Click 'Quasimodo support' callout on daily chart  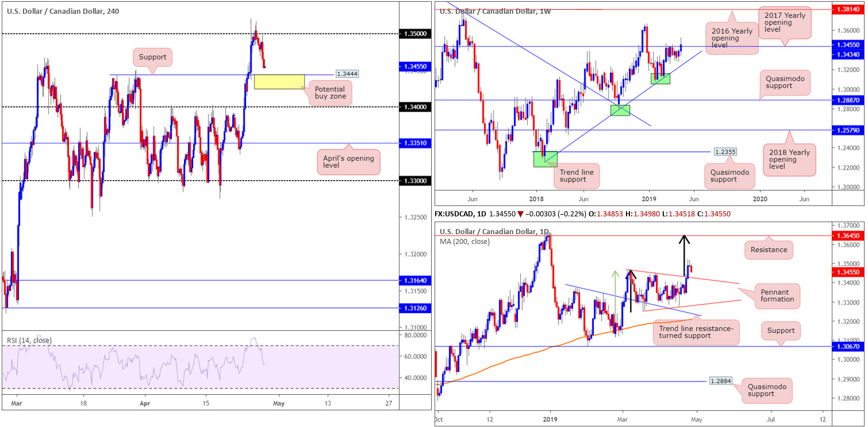(x=766, y=391)
